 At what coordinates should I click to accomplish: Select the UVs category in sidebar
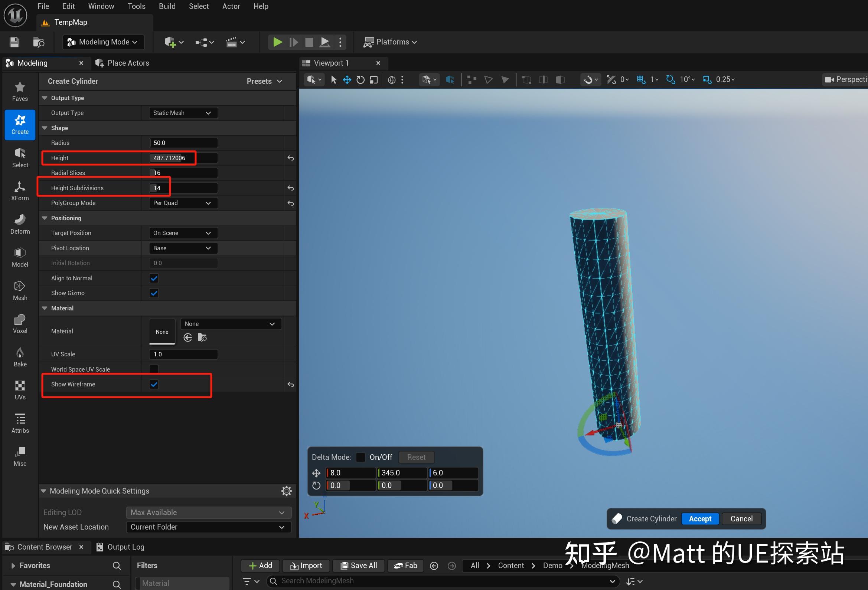point(19,390)
